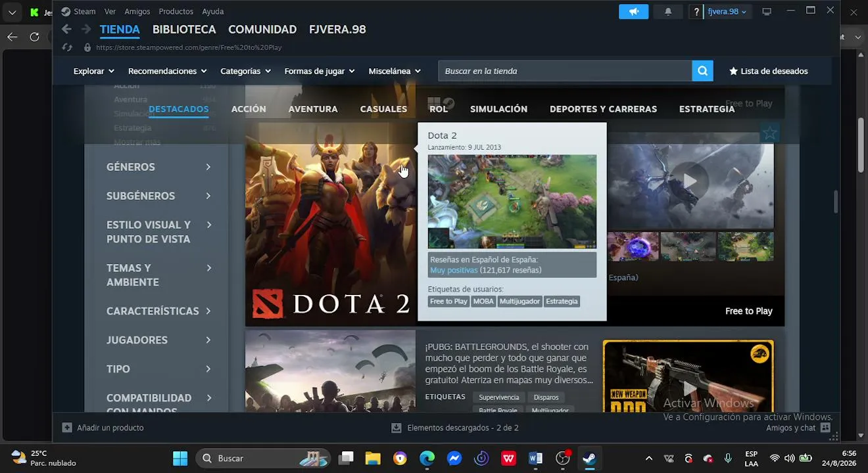Open Microsoft Word from the taskbar
868x473 pixels.
[x=535, y=459]
